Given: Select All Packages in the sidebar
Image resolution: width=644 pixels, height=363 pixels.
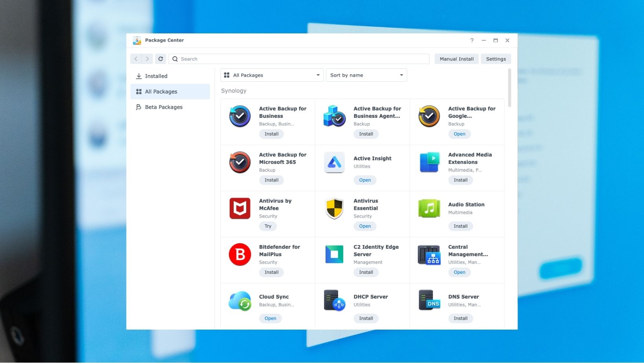Looking at the screenshot, I should click(170, 92).
